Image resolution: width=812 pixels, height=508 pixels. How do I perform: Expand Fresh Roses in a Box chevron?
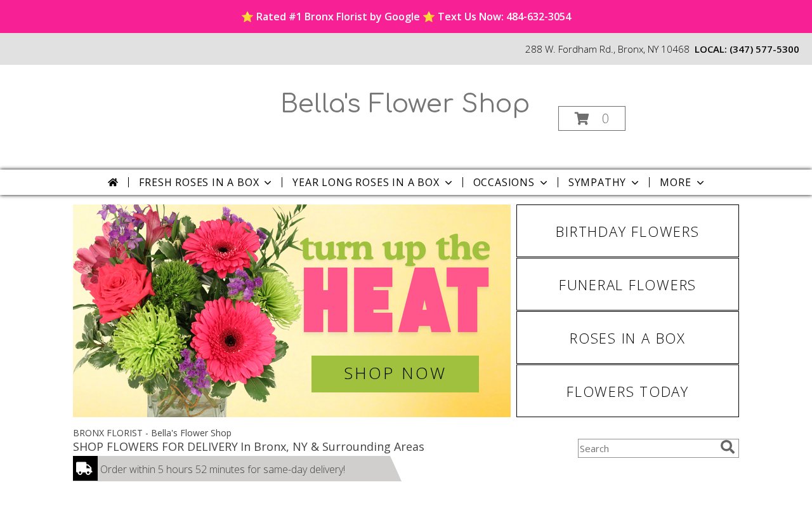pyautogui.click(x=268, y=183)
